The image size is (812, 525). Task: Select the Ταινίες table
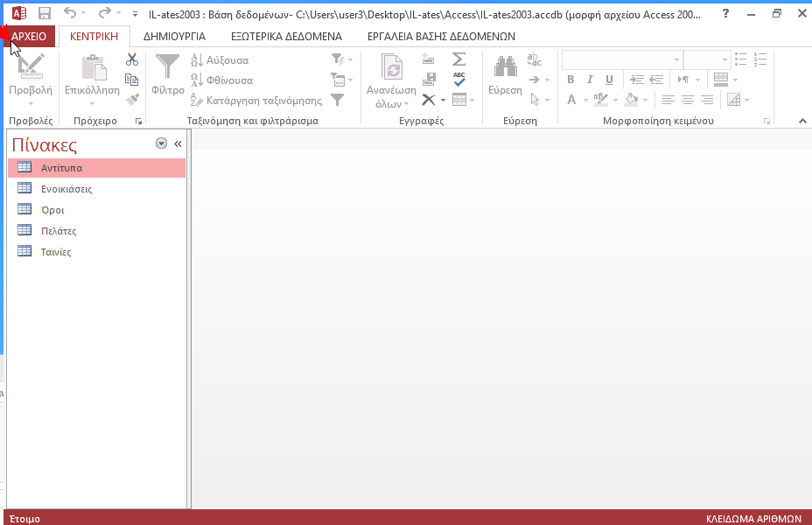(97, 252)
